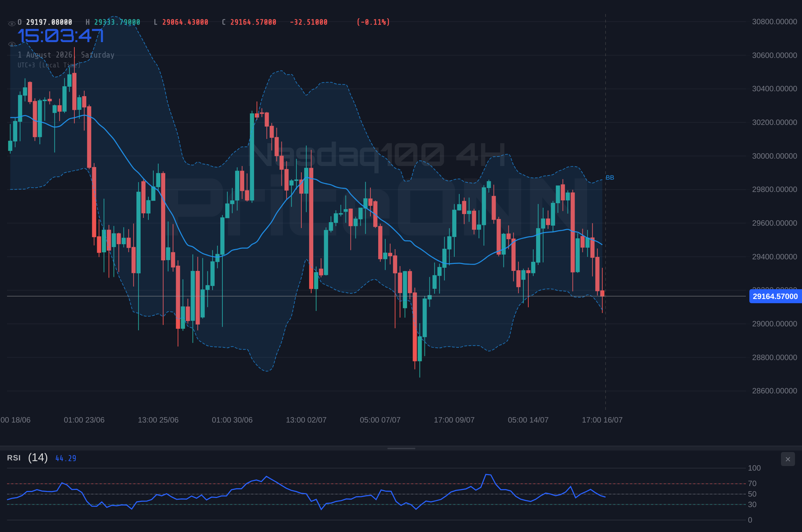The height and width of the screenshot is (532, 802).
Task: Click the RSI midline 50 label
Action: [x=752, y=494]
